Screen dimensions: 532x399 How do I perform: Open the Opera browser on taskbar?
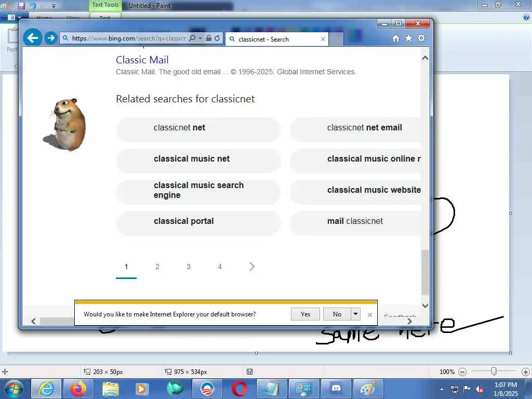pos(239,389)
